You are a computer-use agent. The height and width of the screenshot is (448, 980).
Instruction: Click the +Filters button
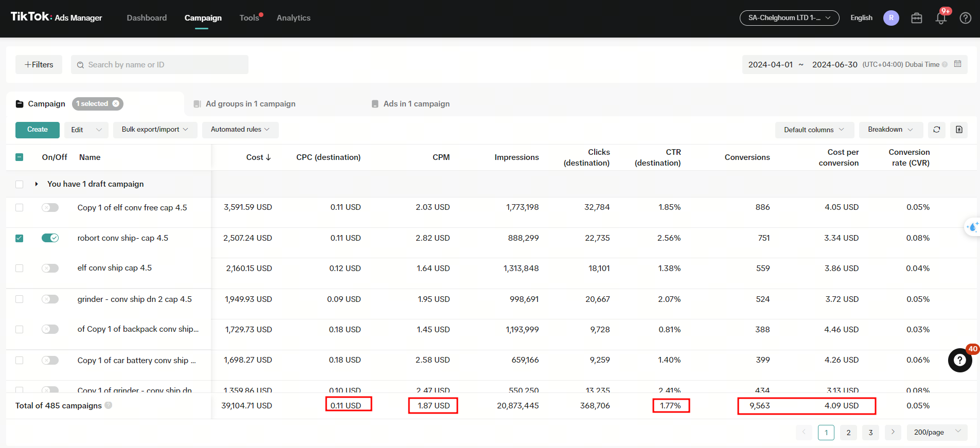[x=39, y=65]
